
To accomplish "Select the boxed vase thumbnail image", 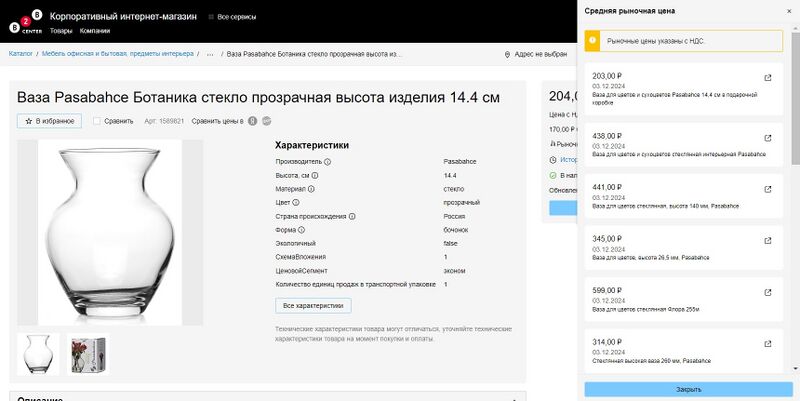I will tap(88, 354).
